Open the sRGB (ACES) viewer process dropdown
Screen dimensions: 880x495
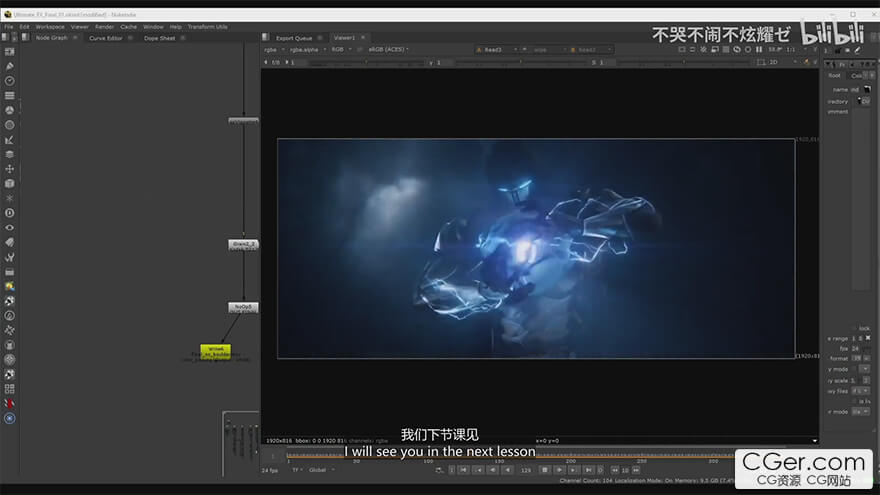coord(388,49)
